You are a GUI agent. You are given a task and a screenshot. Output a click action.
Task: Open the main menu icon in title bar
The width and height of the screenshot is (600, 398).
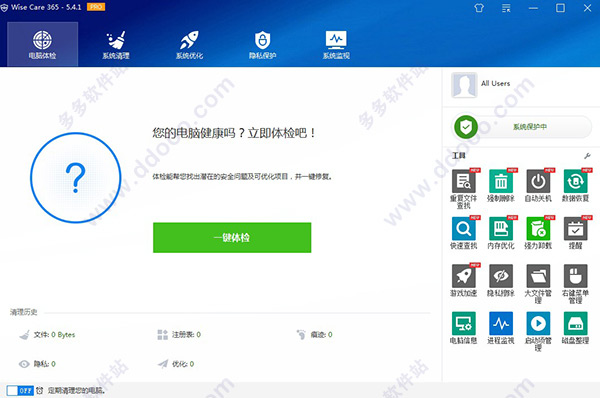pos(506,8)
